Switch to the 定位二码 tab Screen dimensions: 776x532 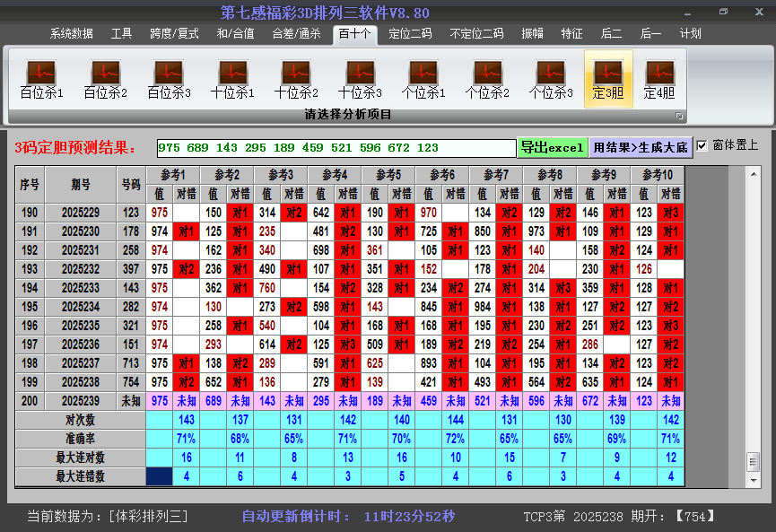[x=410, y=34]
